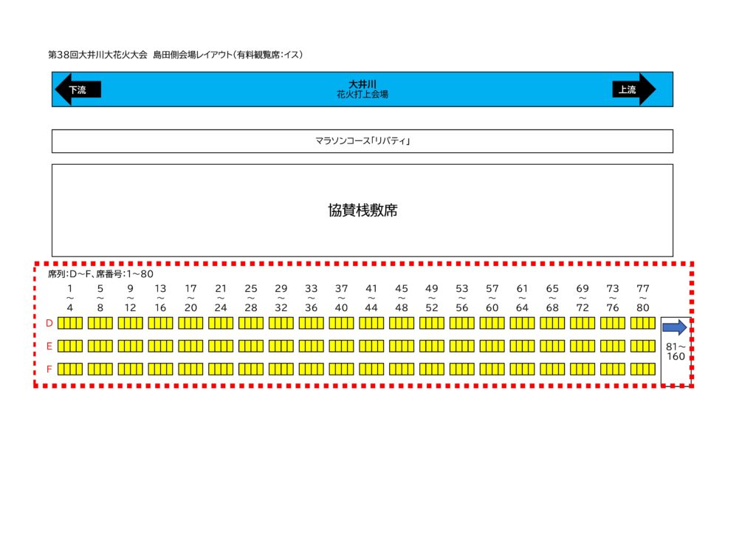Click the red row label E
Screen dimensions: 756x535
pyautogui.click(x=49, y=347)
